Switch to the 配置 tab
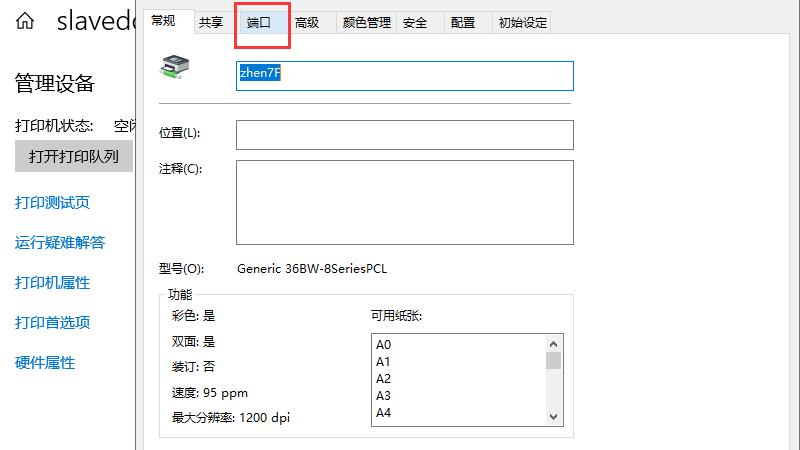This screenshot has height=450, width=800. [463, 22]
